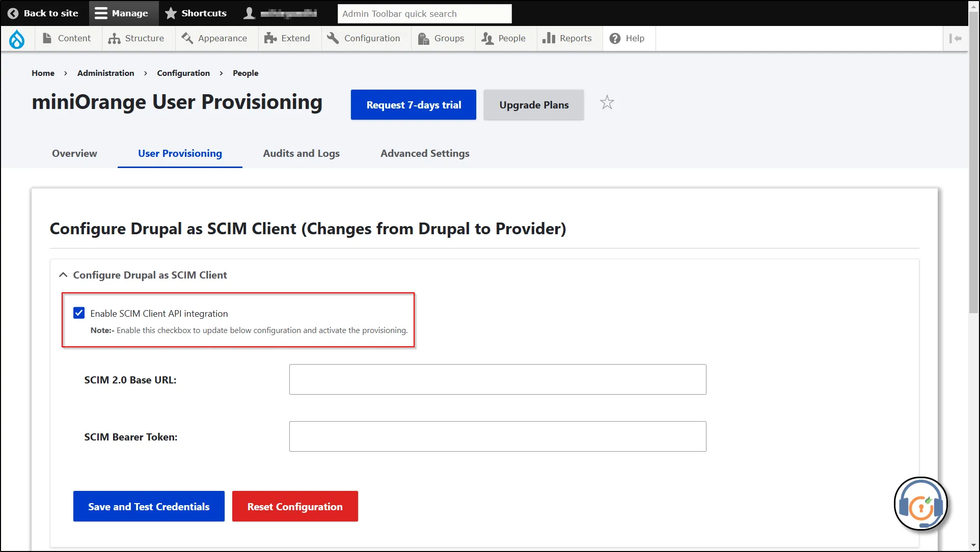Screen dimensions: 980x552
Task: Open the Configuration menu item
Action: [x=366, y=38]
